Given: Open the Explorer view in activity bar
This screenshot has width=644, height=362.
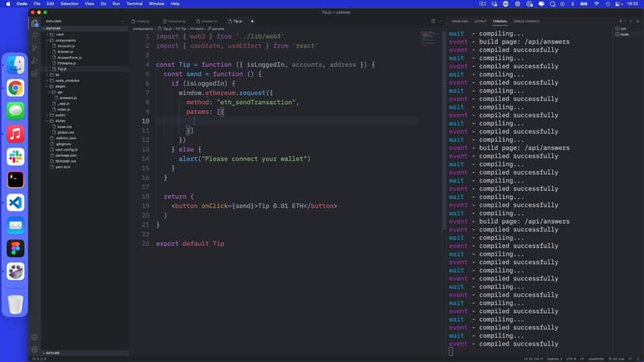Looking at the screenshot, I should [x=35, y=23].
